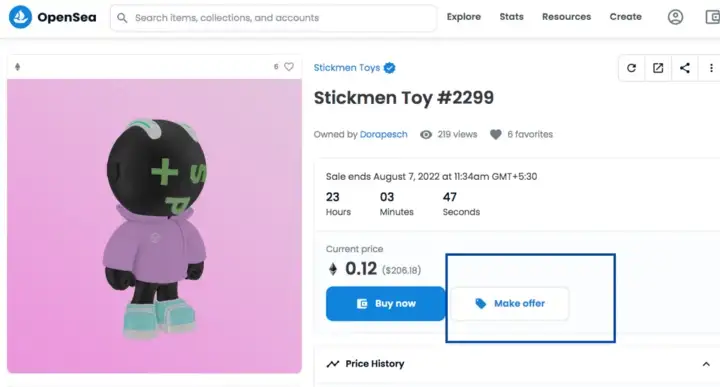This screenshot has height=387, width=720.
Task: Click the Buy now button
Action: coord(385,303)
